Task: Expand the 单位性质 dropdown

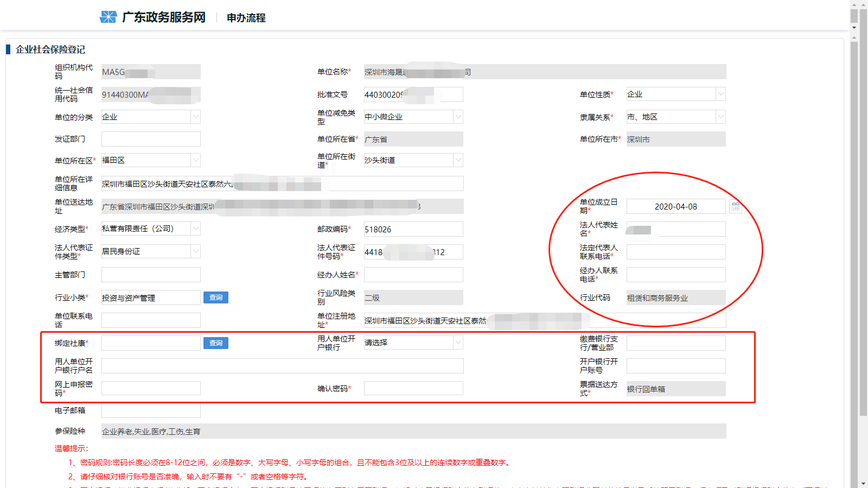Action: [720, 94]
